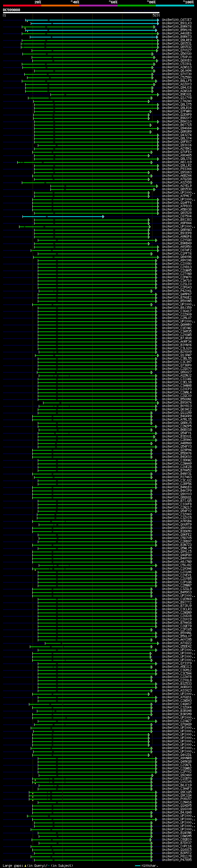Select the UniRef100_Q94JC6 label

pos(177,88)
